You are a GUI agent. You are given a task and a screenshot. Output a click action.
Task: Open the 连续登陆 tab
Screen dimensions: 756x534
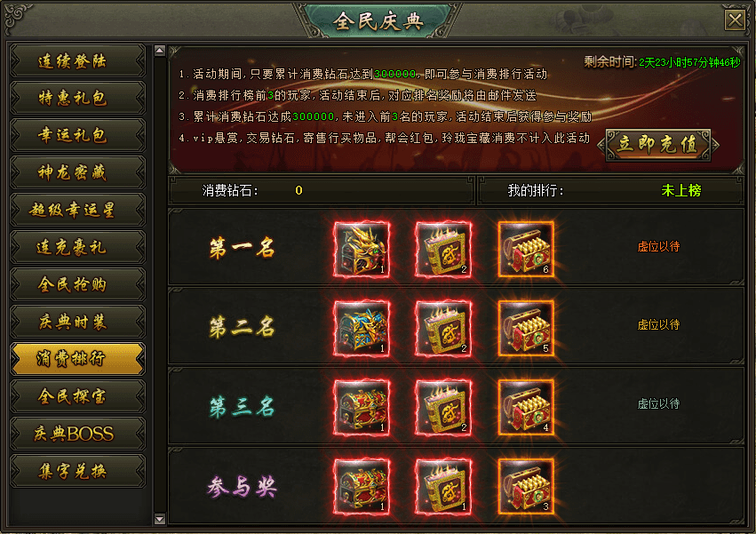click(x=77, y=60)
